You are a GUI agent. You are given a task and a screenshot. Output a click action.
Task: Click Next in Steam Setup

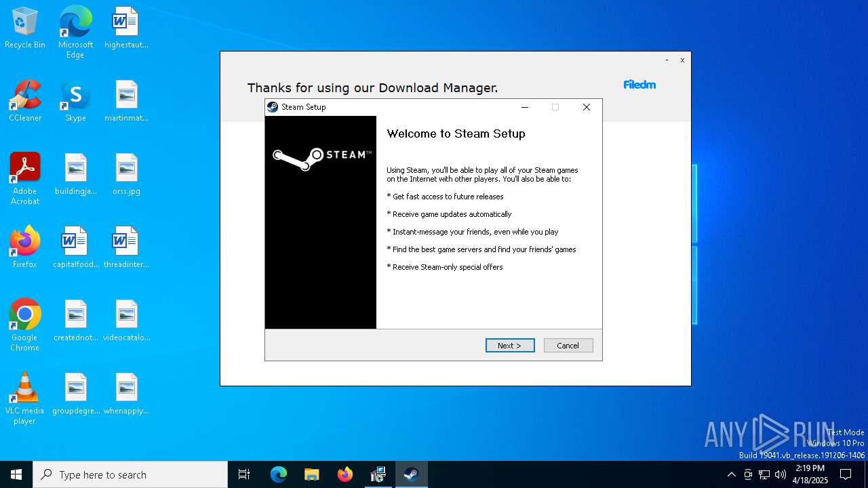510,346
